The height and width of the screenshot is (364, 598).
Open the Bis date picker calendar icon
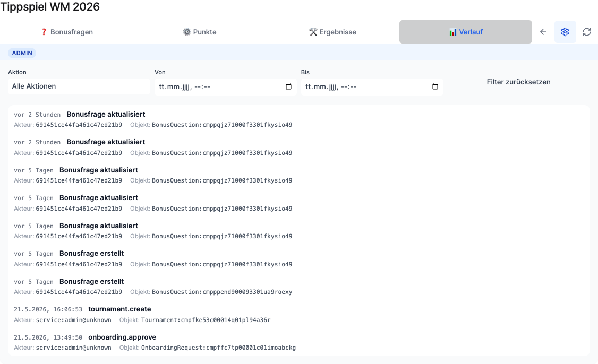(x=435, y=86)
